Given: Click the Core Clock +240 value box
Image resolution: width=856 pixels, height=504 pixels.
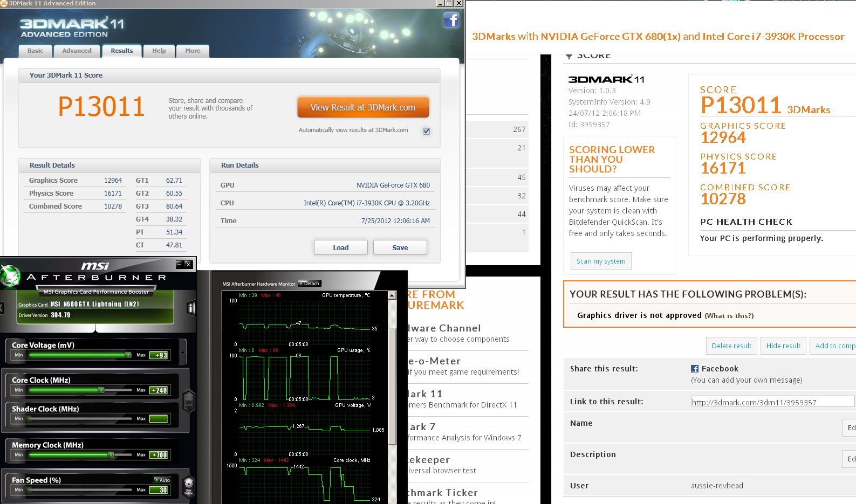Looking at the screenshot, I should pos(159,390).
